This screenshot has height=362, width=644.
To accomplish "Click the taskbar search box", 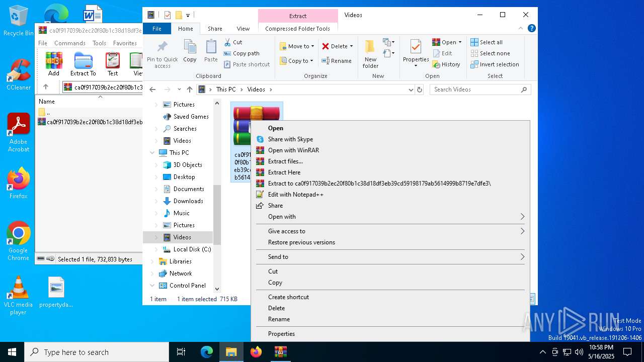I will (x=97, y=352).
